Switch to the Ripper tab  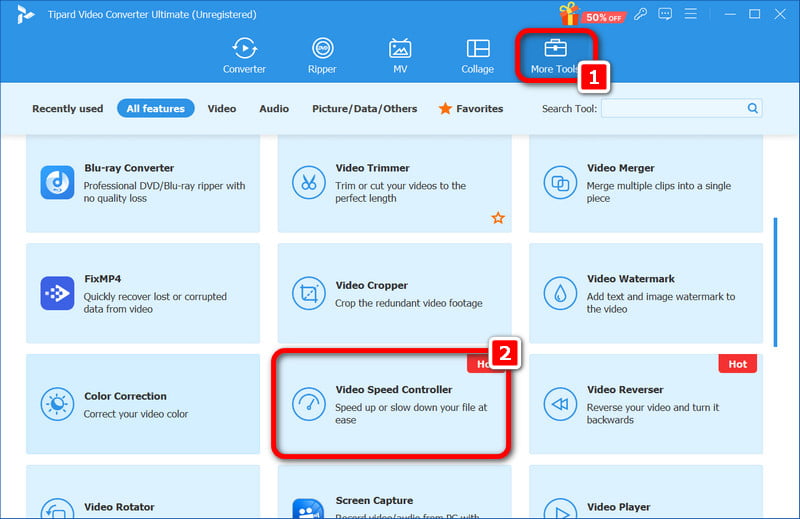click(x=322, y=56)
